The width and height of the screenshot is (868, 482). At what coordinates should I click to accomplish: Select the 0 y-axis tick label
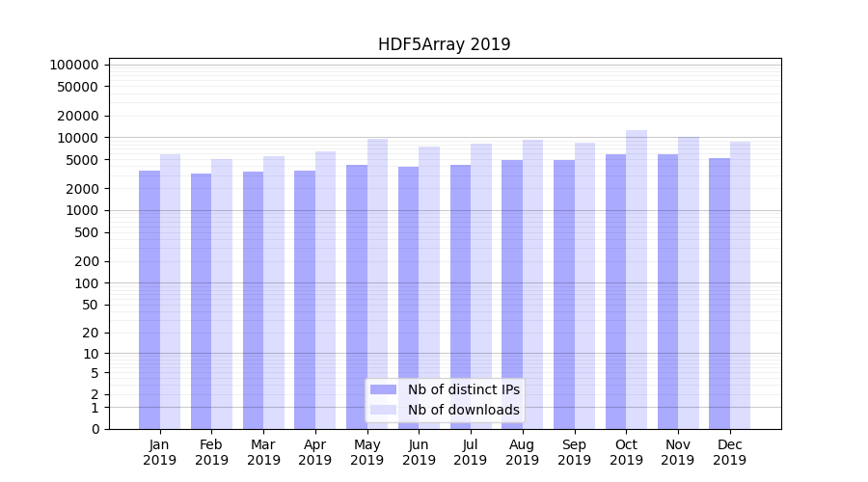[x=95, y=429]
